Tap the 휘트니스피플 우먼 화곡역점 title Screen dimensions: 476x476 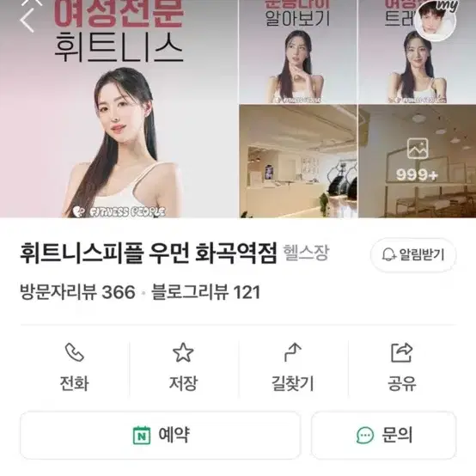[149, 253]
